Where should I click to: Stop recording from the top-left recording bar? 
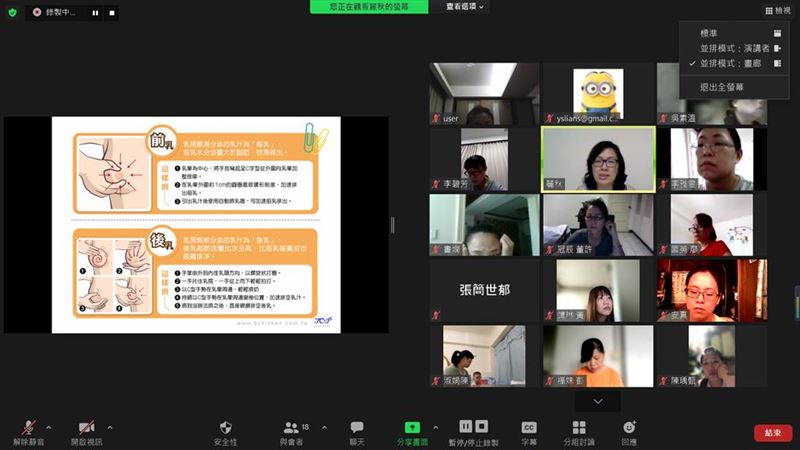tap(112, 13)
